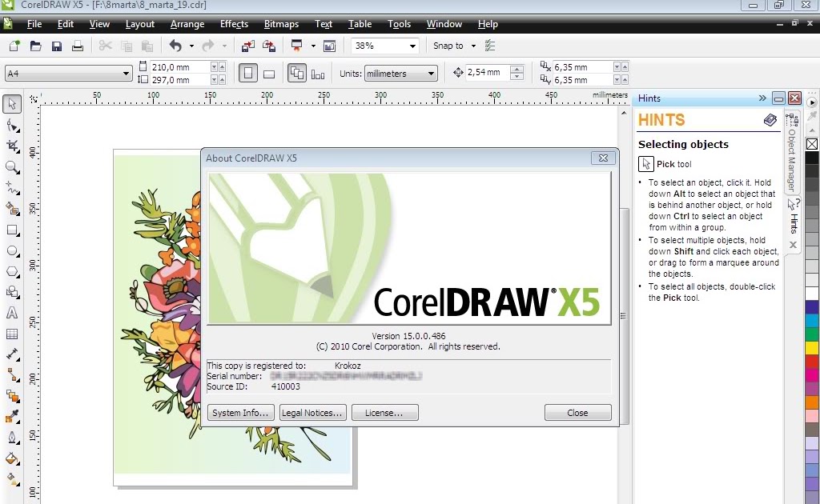This screenshot has width=820, height=504.
Task: Select the Table tool
Action: pos(11,334)
